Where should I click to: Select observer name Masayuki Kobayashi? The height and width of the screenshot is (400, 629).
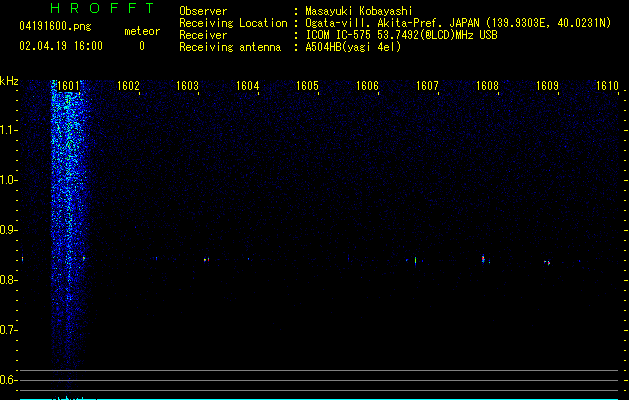[x=359, y=11]
